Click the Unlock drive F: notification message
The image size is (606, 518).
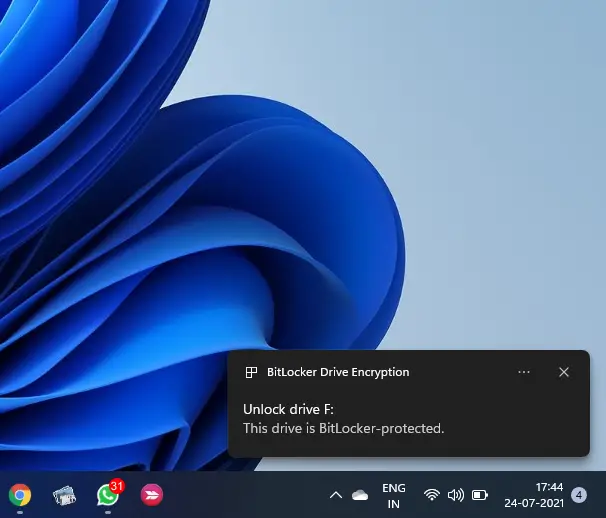[288, 409]
